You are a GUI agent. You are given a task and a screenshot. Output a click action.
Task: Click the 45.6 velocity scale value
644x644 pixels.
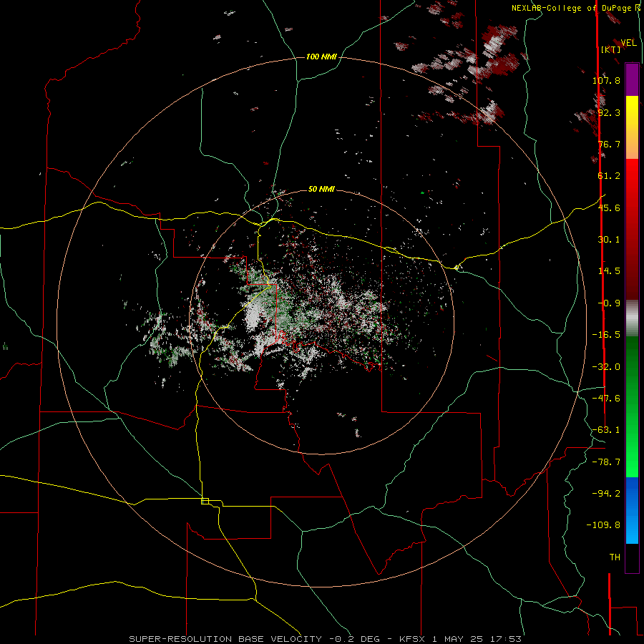click(609, 208)
